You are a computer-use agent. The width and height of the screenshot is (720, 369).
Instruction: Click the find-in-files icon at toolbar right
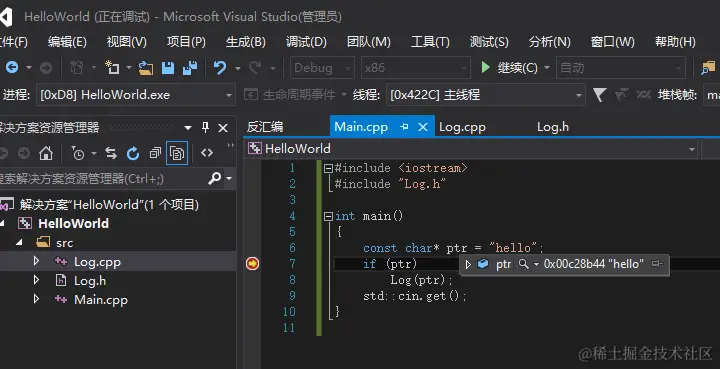click(x=708, y=68)
